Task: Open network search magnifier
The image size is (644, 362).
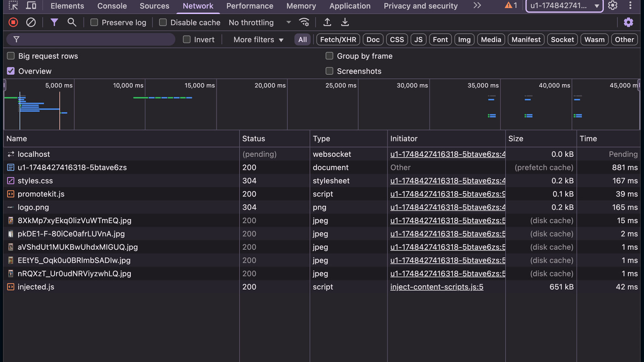Action: pos(72,23)
